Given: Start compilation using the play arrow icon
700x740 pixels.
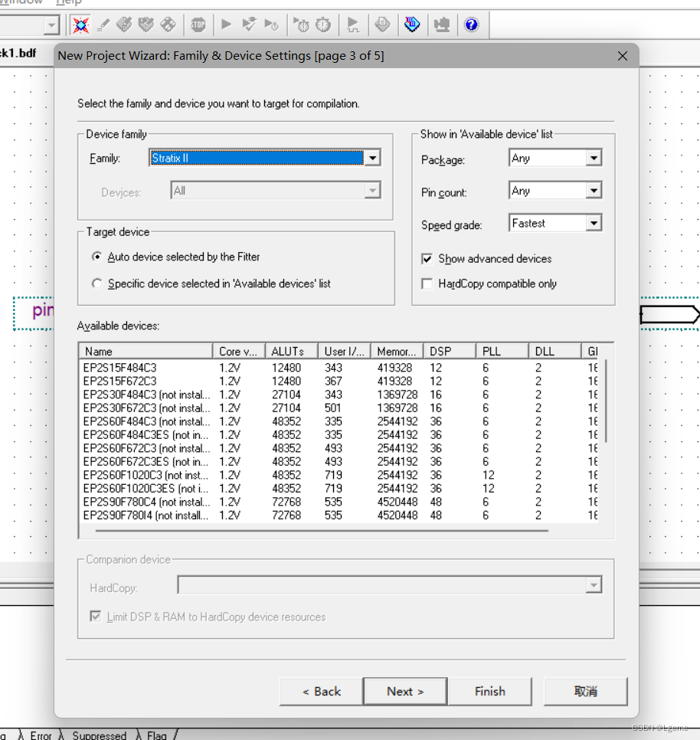Looking at the screenshot, I should coord(224,25).
